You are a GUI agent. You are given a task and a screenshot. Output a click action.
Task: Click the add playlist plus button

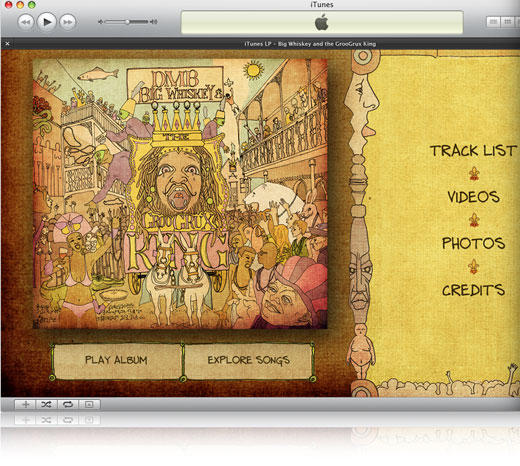(x=25, y=404)
